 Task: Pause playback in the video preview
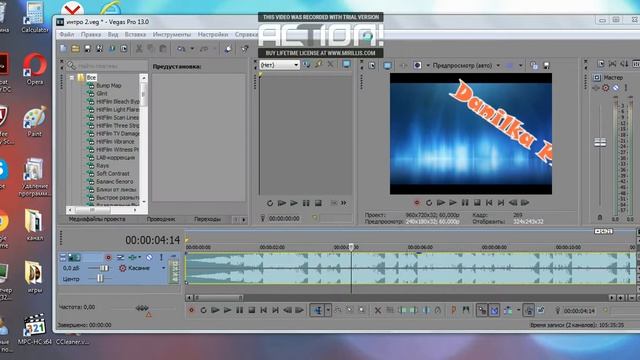(465, 202)
